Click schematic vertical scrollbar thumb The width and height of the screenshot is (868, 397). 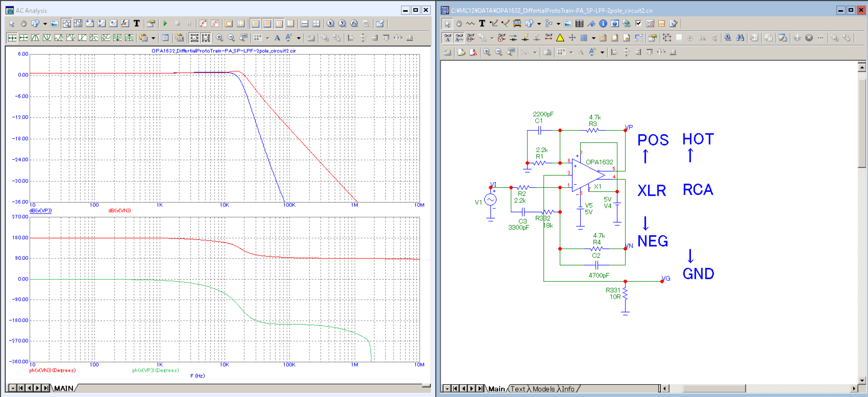[862, 123]
